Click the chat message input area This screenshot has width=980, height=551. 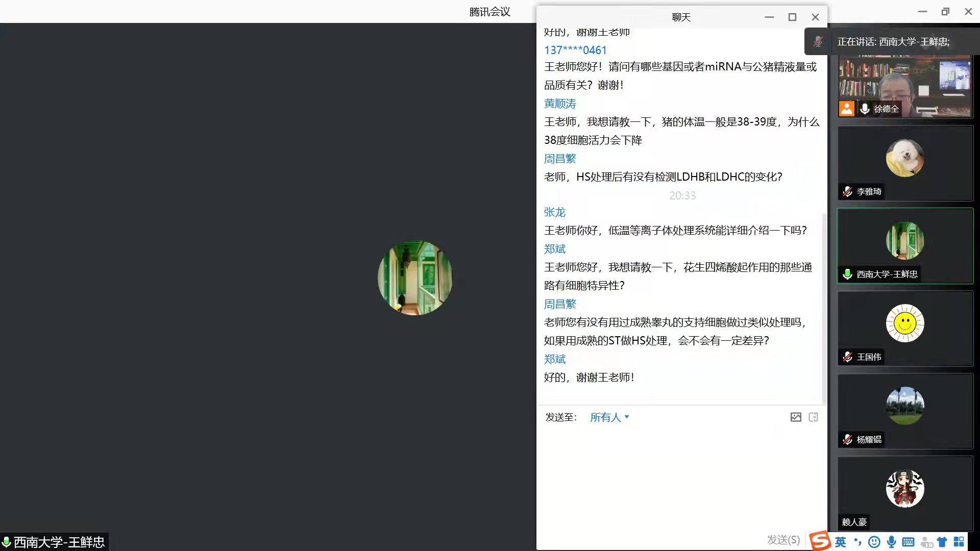point(681,474)
